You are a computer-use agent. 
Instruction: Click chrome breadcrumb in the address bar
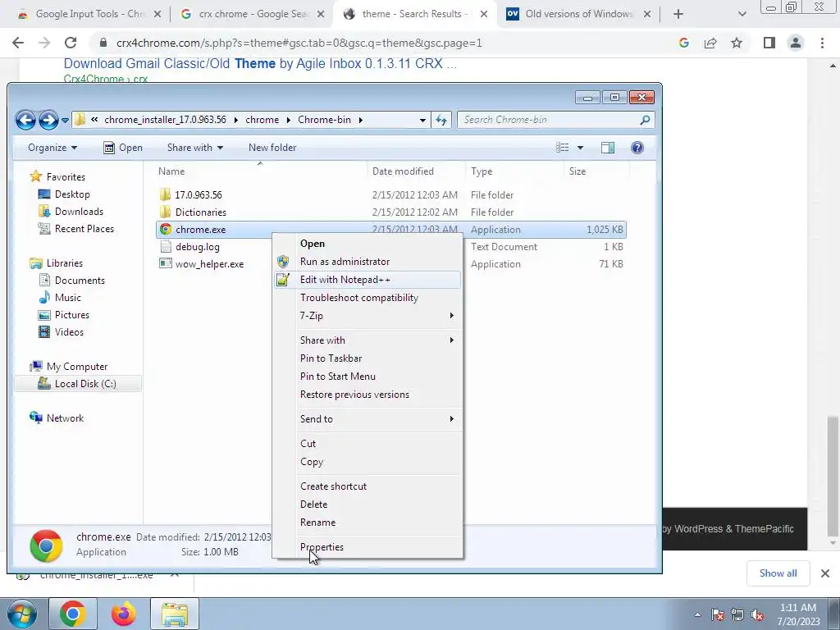[x=262, y=120]
